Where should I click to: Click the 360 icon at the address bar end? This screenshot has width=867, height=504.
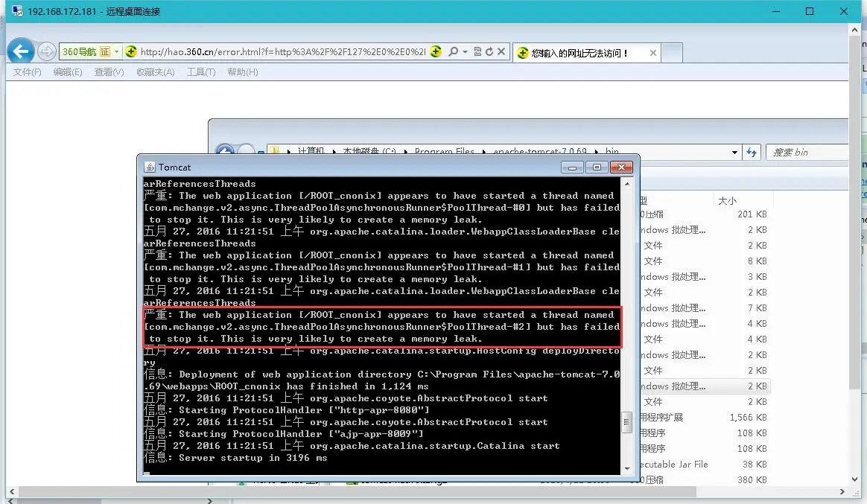436,51
